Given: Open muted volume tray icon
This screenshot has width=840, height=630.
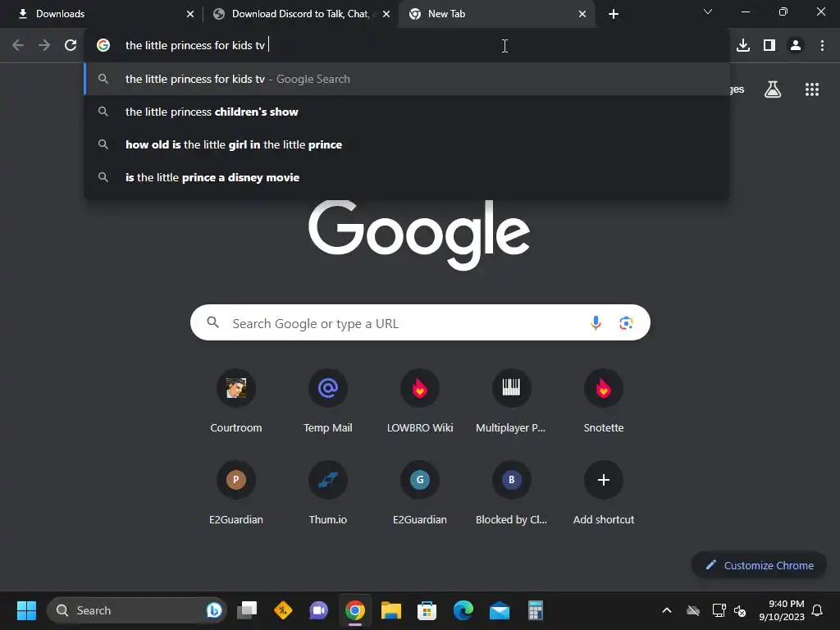Looking at the screenshot, I should click(x=740, y=610).
